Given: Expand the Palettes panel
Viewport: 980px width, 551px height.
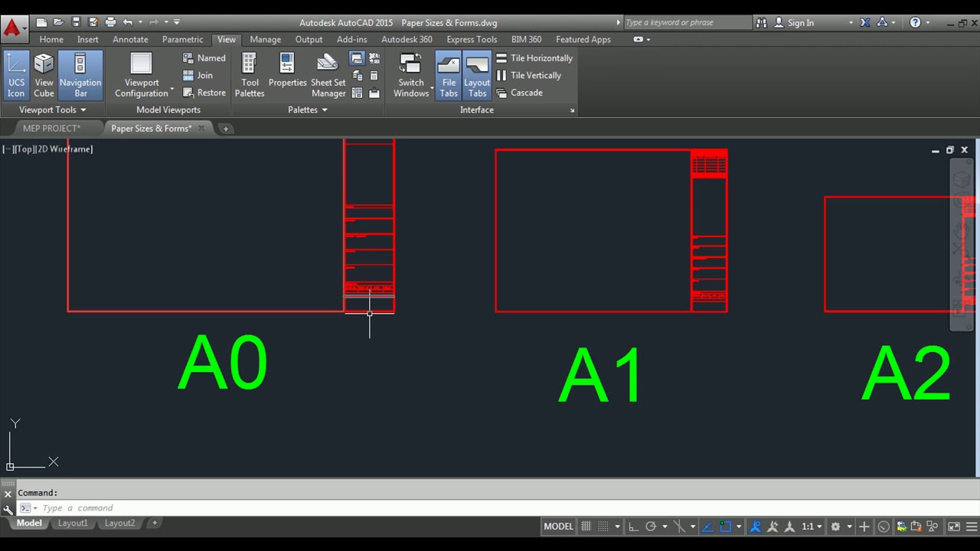Looking at the screenshot, I should pos(307,110).
